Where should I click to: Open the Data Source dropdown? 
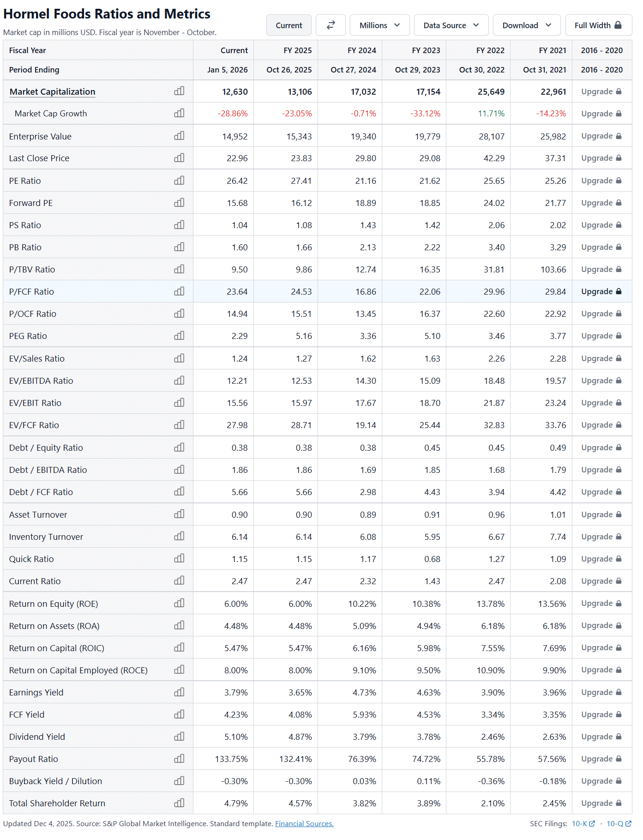pyautogui.click(x=451, y=25)
